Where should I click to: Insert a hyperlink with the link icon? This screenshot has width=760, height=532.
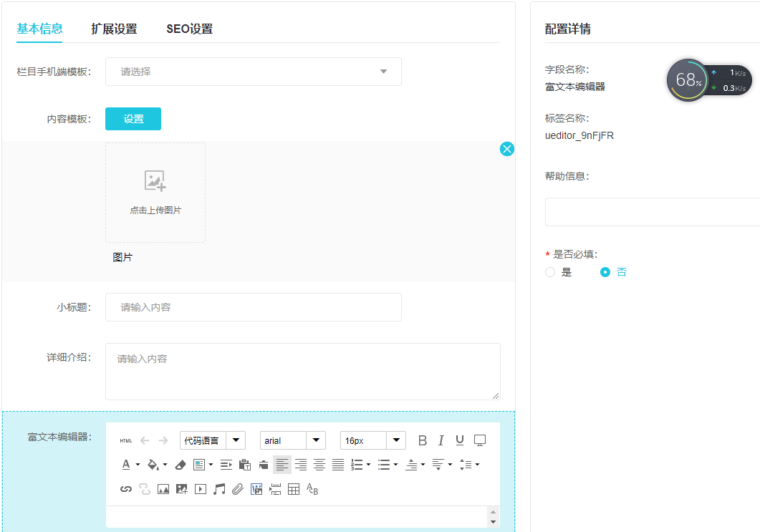[x=126, y=489]
